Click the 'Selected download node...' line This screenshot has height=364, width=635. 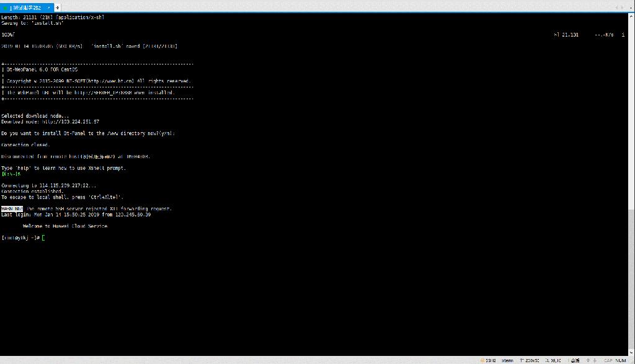(x=35, y=116)
